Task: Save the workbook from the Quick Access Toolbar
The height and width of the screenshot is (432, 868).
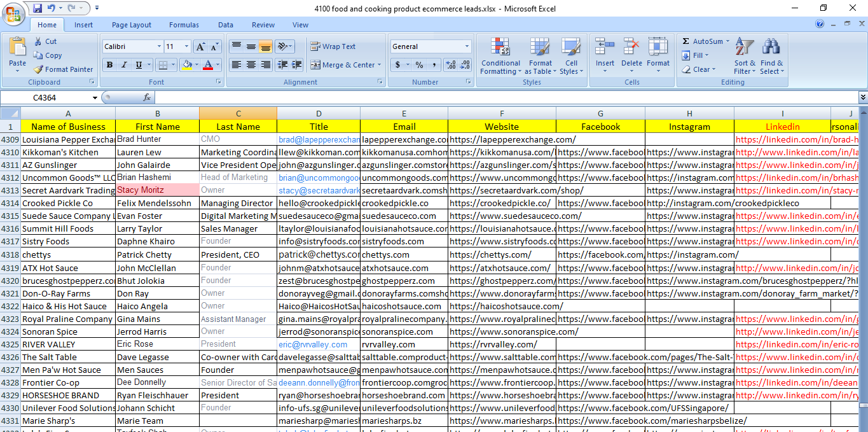Action: (38, 8)
